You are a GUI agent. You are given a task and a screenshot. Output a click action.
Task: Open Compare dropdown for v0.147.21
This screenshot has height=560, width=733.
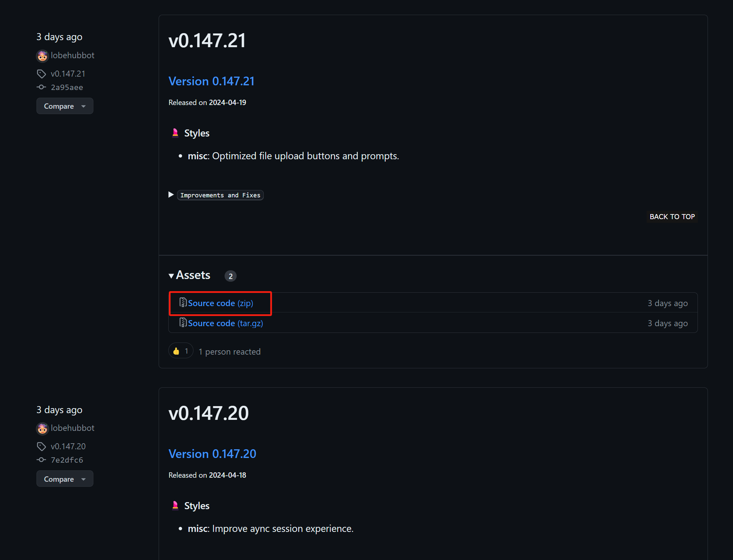point(65,106)
